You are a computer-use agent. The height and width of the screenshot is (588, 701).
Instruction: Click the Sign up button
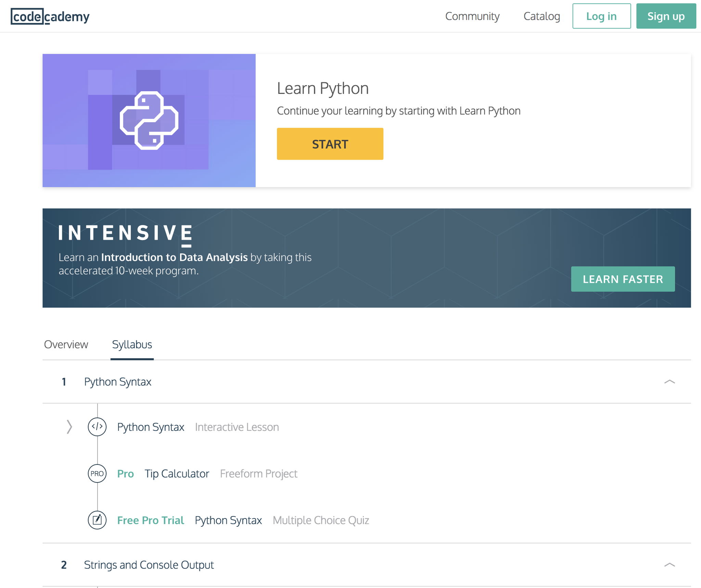(666, 16)
